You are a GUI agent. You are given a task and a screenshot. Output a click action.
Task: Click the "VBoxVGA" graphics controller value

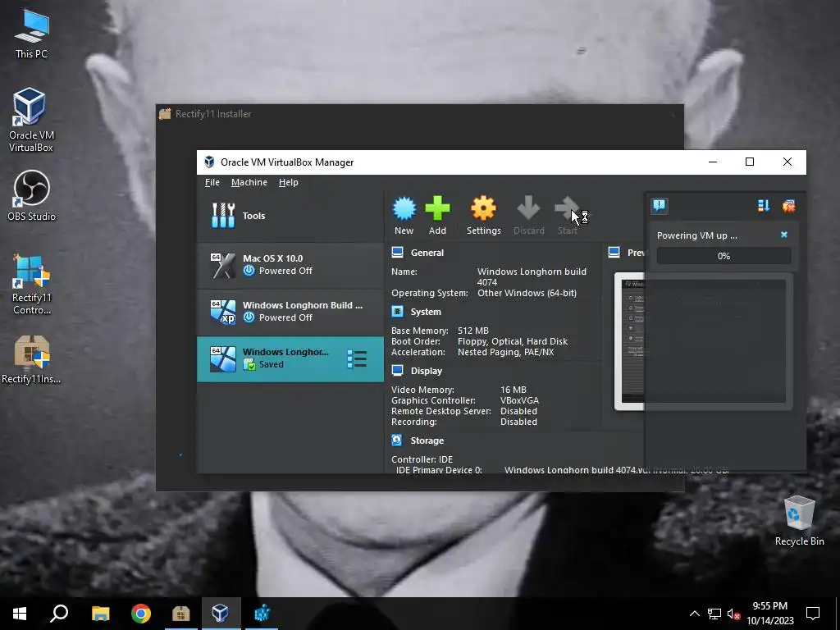click(519, 400)
